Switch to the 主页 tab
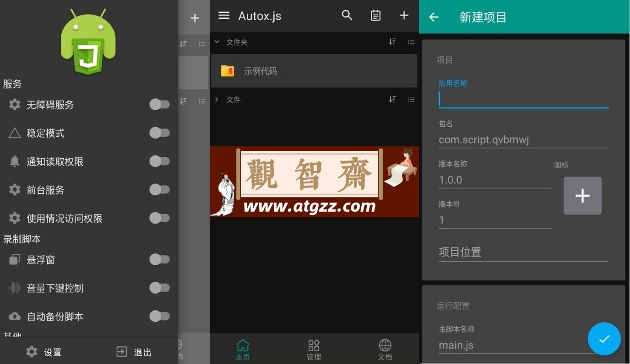 click(x=243, y=350)
